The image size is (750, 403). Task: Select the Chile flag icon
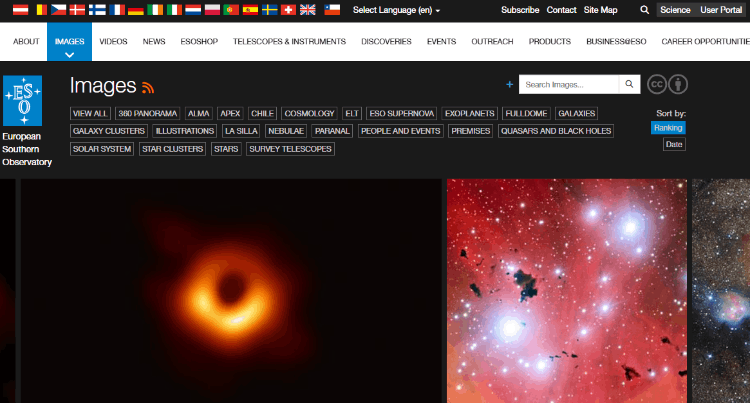coord(332,10)
